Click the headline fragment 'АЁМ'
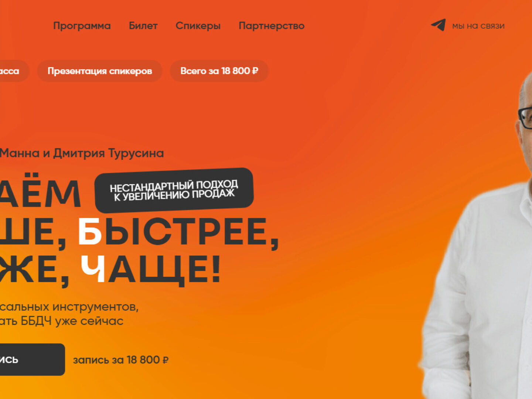Viewport: 532px width, 399px height. coord(40,194)
